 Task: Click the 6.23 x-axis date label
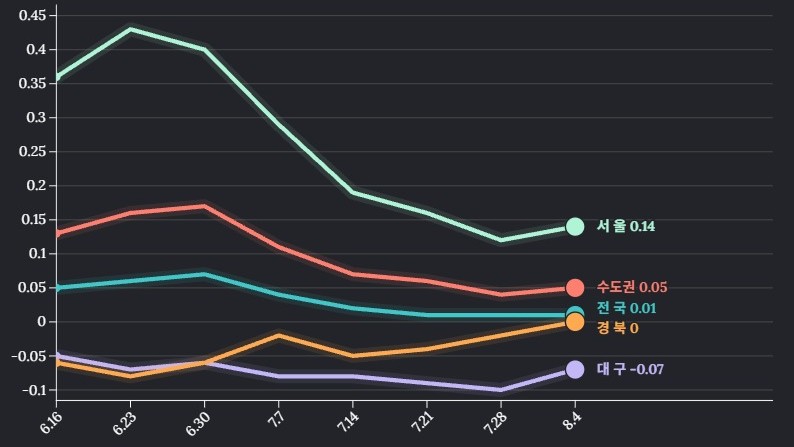(x=126, y=421)
